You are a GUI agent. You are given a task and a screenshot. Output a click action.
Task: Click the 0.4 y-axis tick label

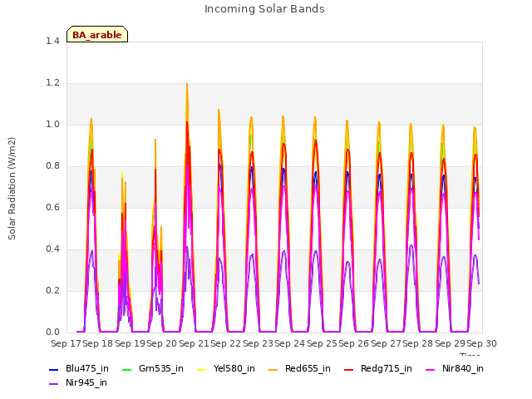click(52, 249)
